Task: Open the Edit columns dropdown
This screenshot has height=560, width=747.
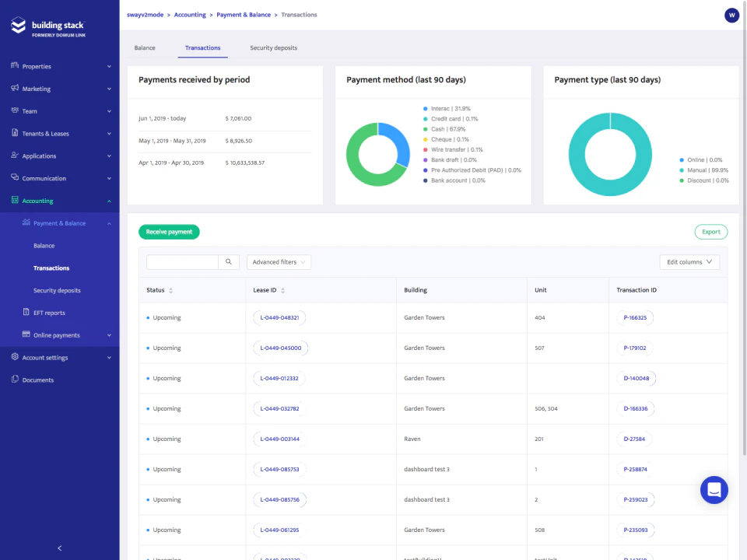Action: point(689,262)
